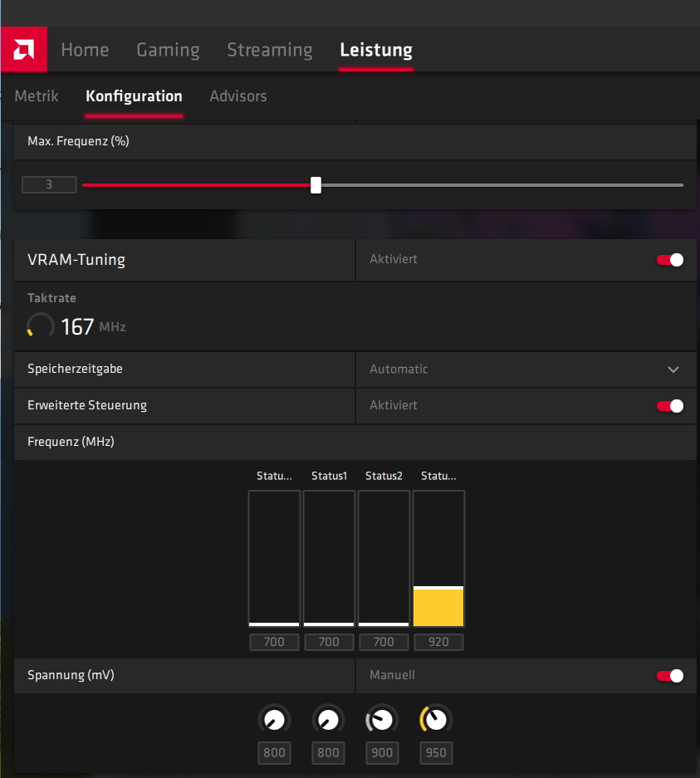The height and width of the screenshot is (778, 700).
Task: Click the Max. Frequenz slider handle
Action: [316, 185]
